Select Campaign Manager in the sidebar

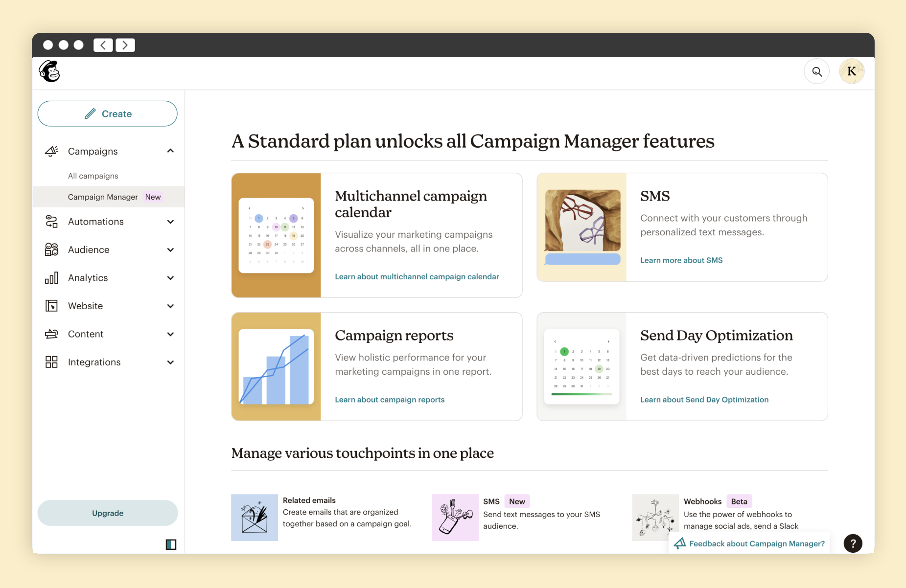tap(103, 197)
